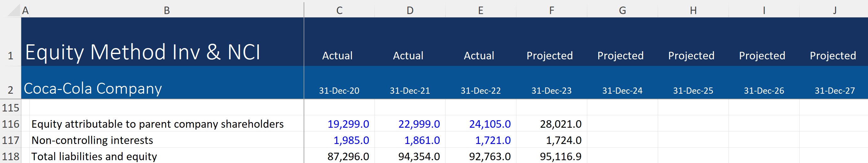Click the Equity Method Inv & NCI title cell

tap(143, 52)
